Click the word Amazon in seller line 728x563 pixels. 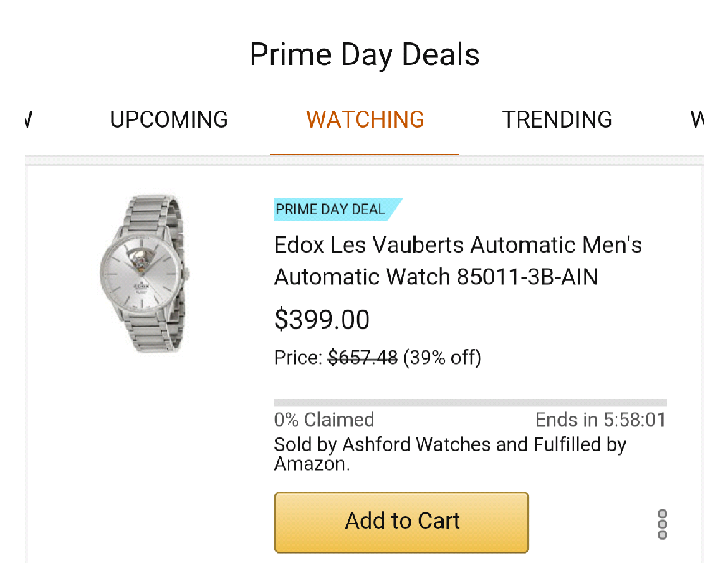[310, 464]
